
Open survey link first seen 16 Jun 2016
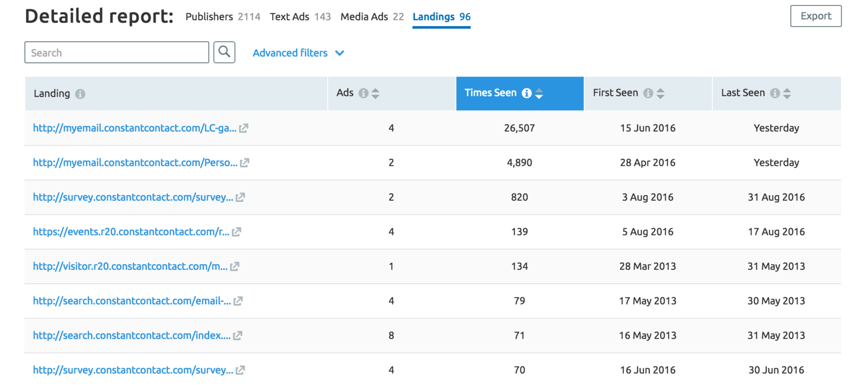point(133,370)
